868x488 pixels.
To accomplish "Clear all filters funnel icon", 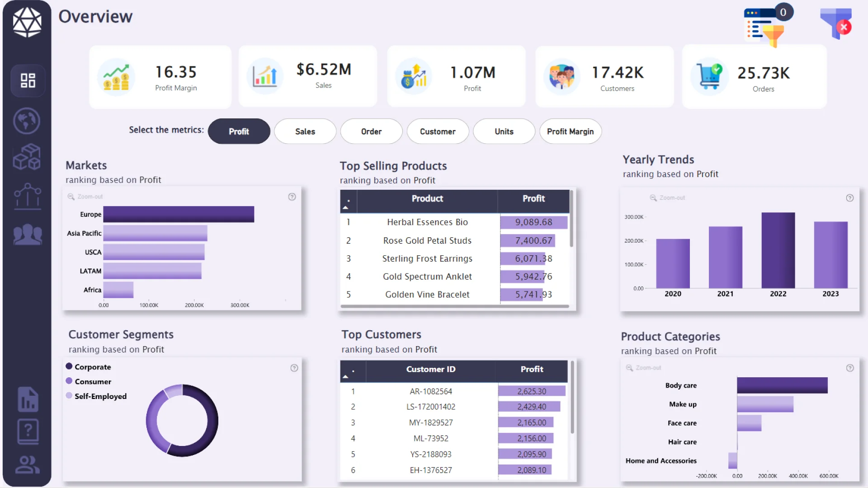I will [836, 23].
